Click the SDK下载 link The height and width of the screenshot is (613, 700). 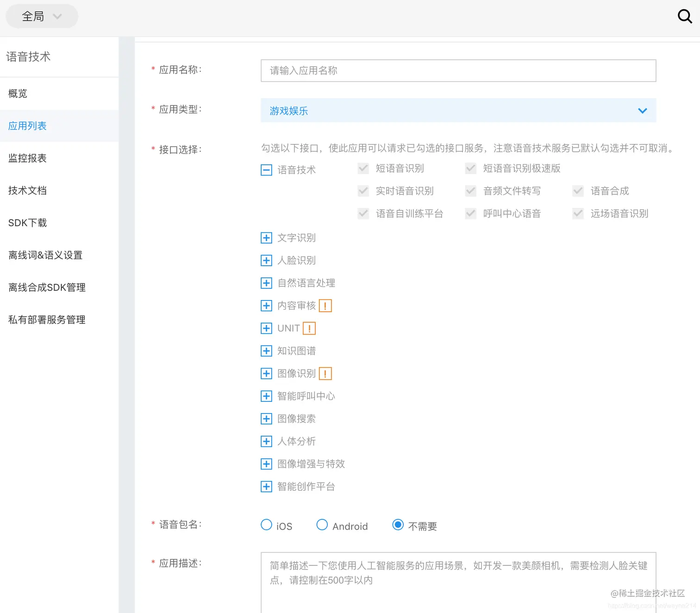(27, 223)
